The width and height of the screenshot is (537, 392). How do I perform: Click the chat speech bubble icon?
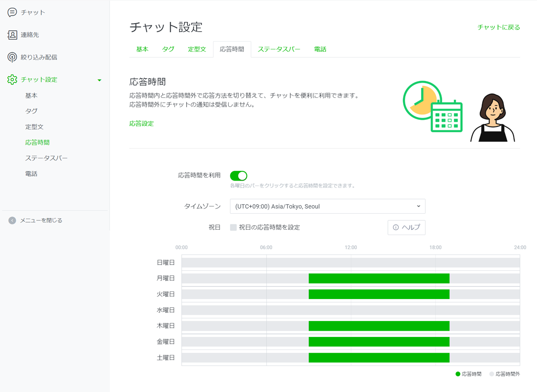click(x=12, y=13)
